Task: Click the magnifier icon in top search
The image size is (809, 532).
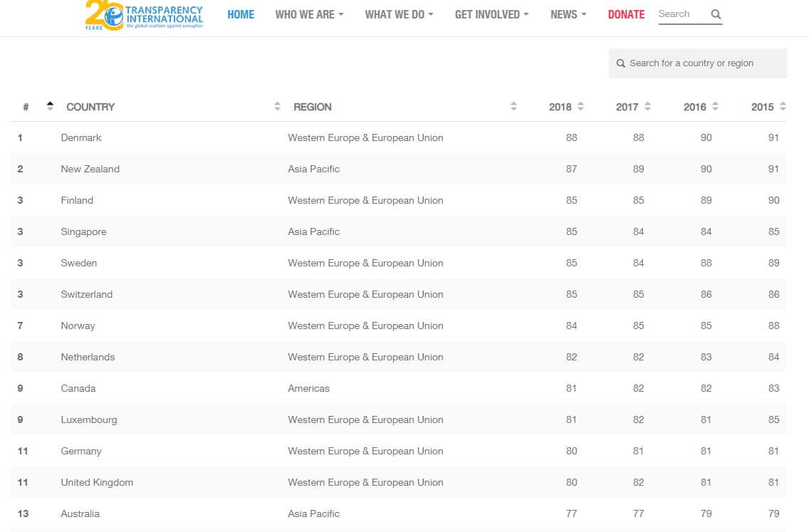Action: 716,14
